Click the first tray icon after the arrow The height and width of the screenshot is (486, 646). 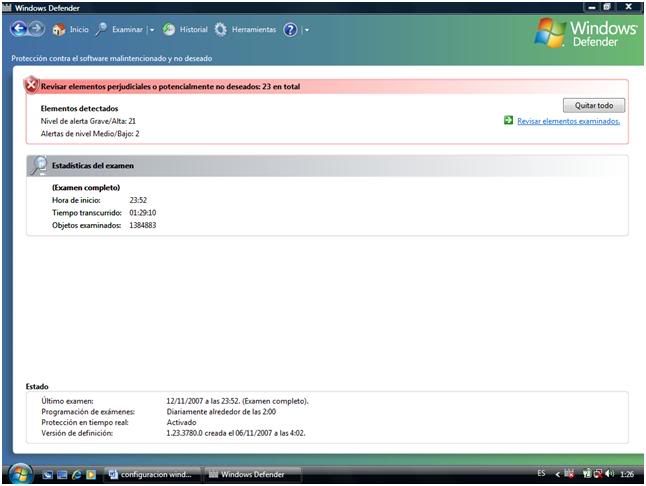click(x=569, y=474)
